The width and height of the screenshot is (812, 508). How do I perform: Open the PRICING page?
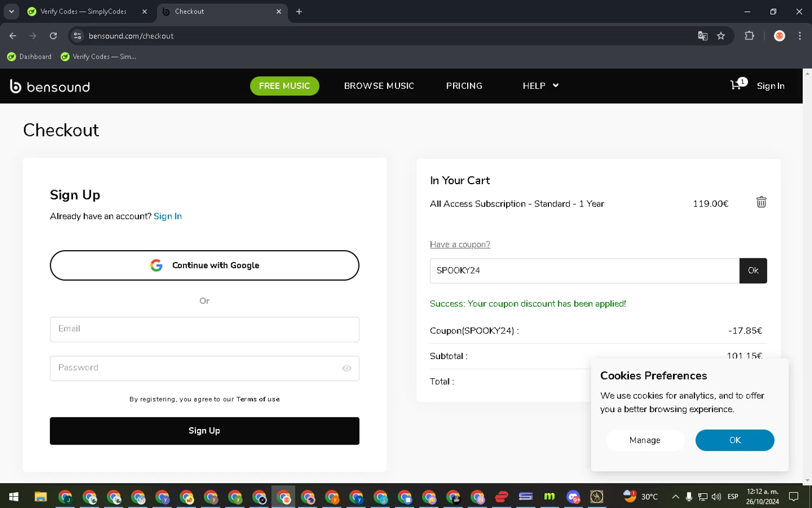pyautogui.click(x=464, y=86)
